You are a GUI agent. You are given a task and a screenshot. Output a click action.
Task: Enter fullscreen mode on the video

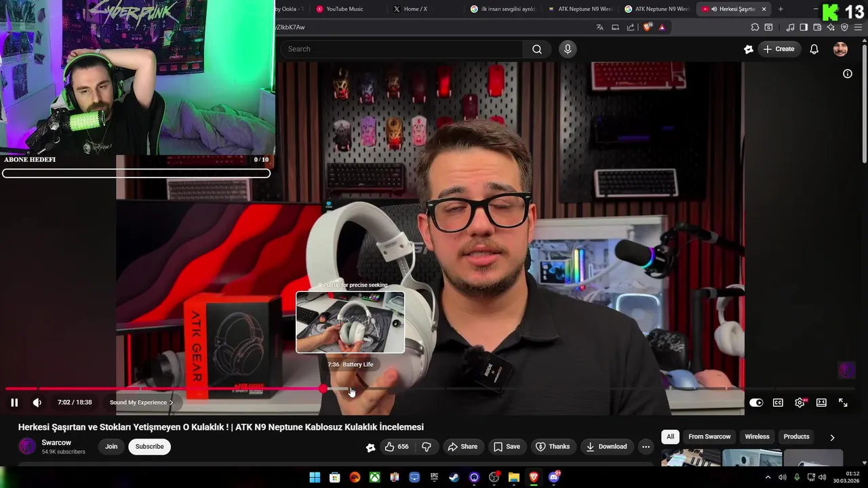[843, 403]
